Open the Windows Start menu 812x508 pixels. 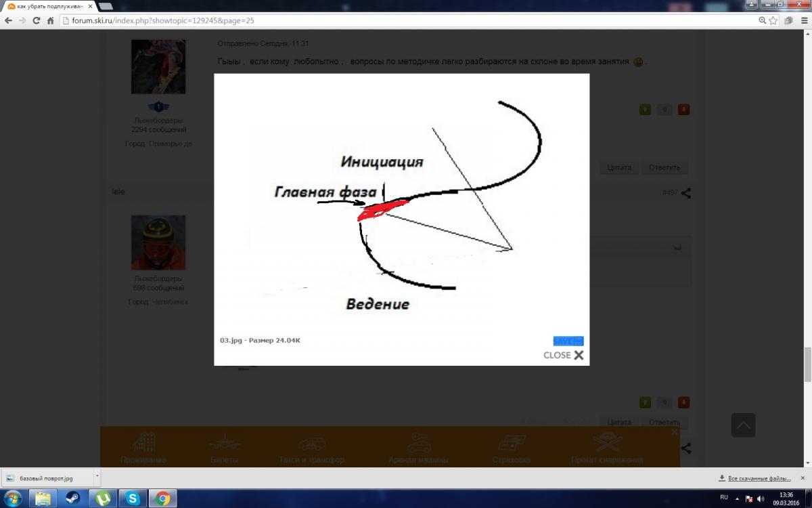tap(13, 499)
